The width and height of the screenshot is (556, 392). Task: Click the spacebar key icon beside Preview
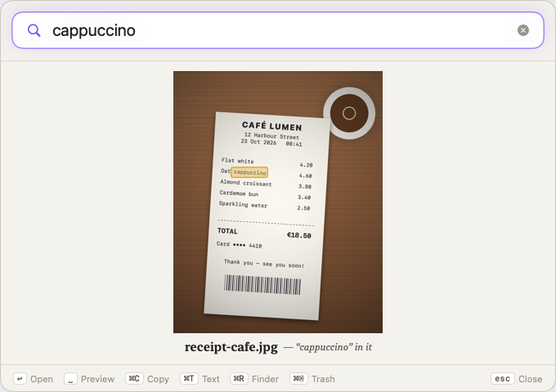pos(70,379)
